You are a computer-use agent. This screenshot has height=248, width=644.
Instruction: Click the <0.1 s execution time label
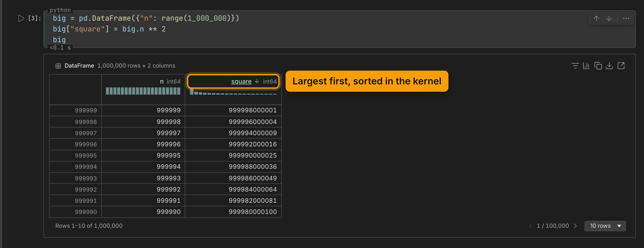(x=60, y=48)
